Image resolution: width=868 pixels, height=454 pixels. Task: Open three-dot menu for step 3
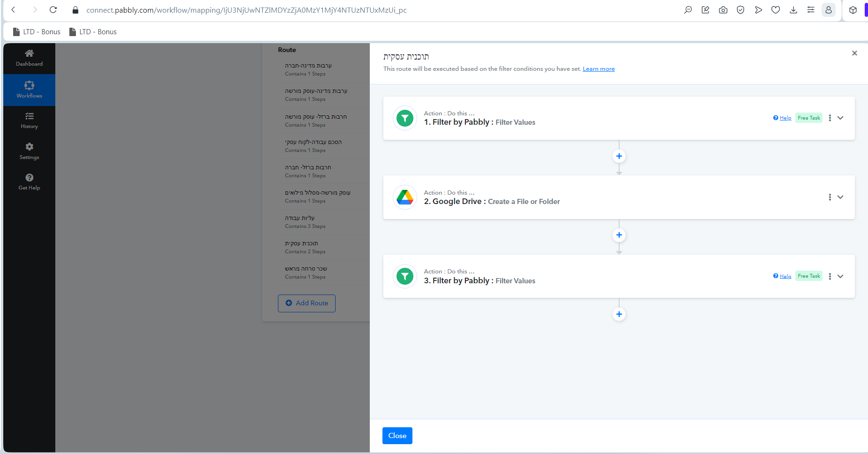coord(830,276)
